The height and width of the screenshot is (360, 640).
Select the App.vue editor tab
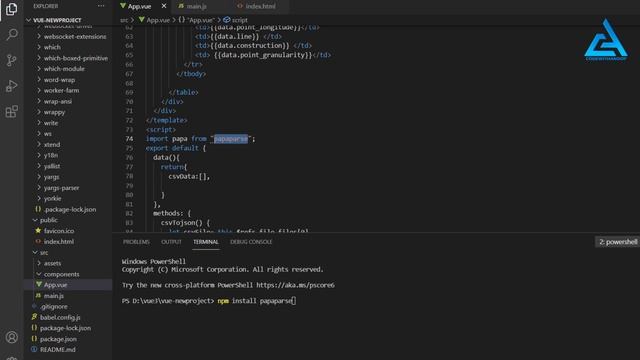click(139, 7)
